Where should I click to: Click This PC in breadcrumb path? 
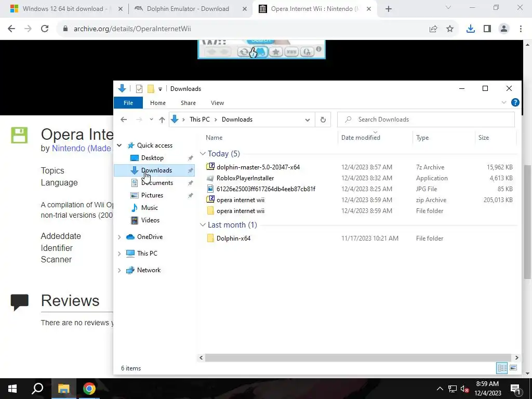(x=199, y=119)
